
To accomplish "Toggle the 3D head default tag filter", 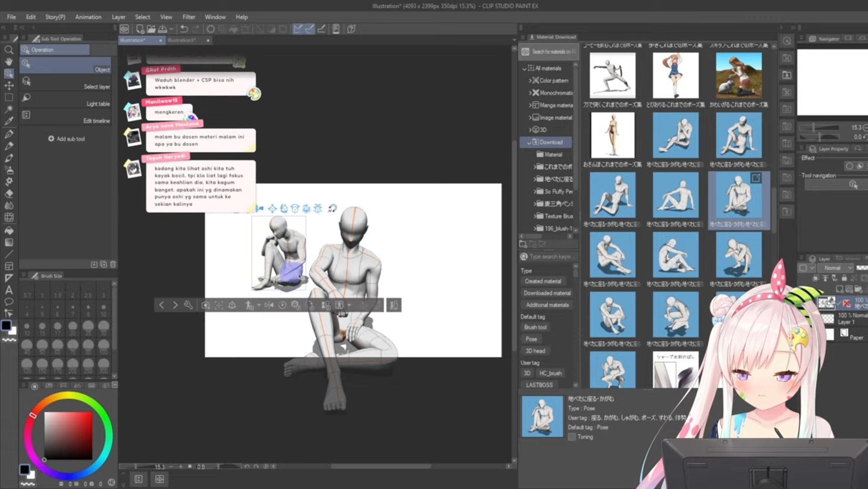I will click(535, 351).
